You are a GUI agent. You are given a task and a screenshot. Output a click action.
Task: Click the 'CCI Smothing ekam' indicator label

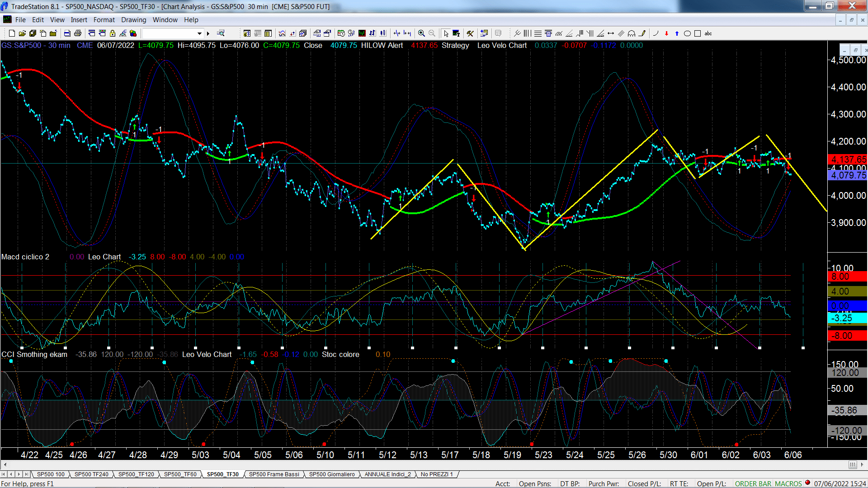pyautogui.click(x=34, y=354)
